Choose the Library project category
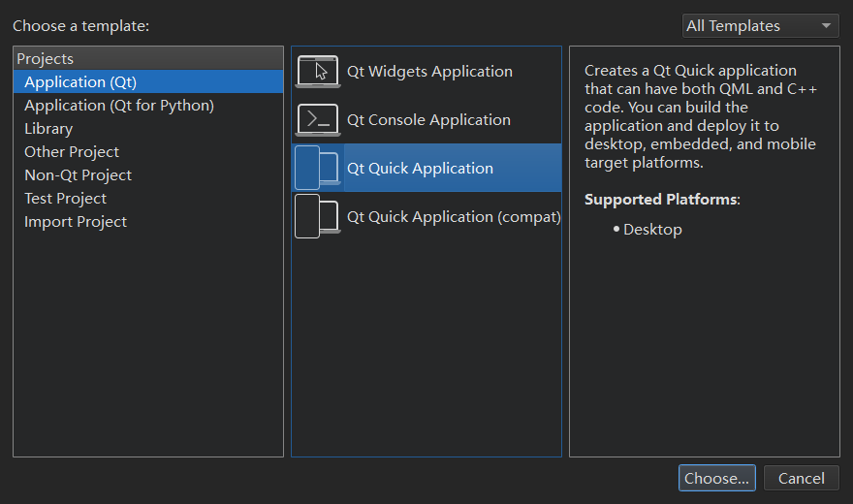Image resolution: width=853 pixels, height=504 pixels. point(48,129)
